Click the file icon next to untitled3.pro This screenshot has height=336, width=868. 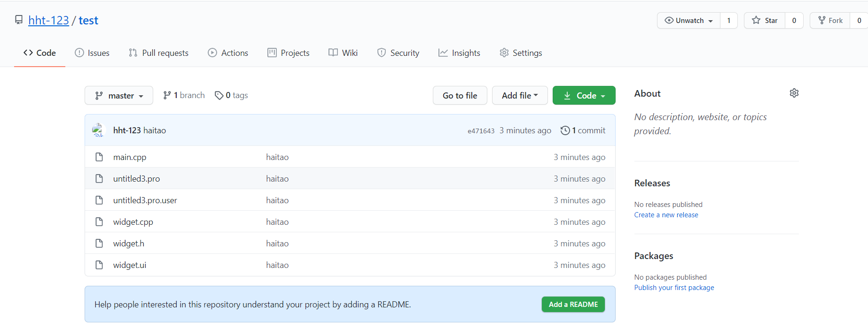tap(99, 178)
